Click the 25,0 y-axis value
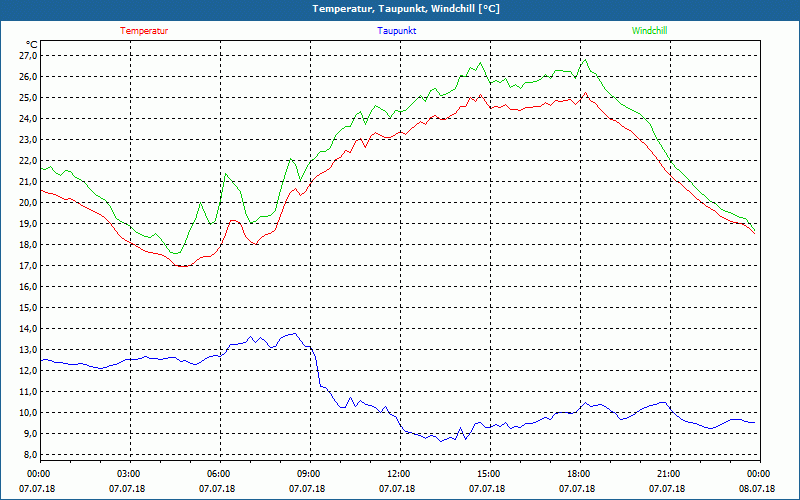This screenshot has height=500, width=800. [29, 97]
